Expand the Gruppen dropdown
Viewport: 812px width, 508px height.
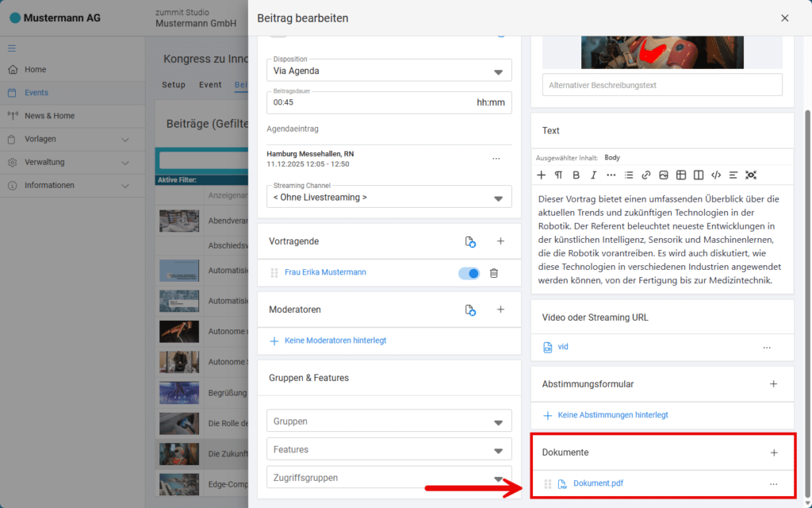click(x=389, y=421)
